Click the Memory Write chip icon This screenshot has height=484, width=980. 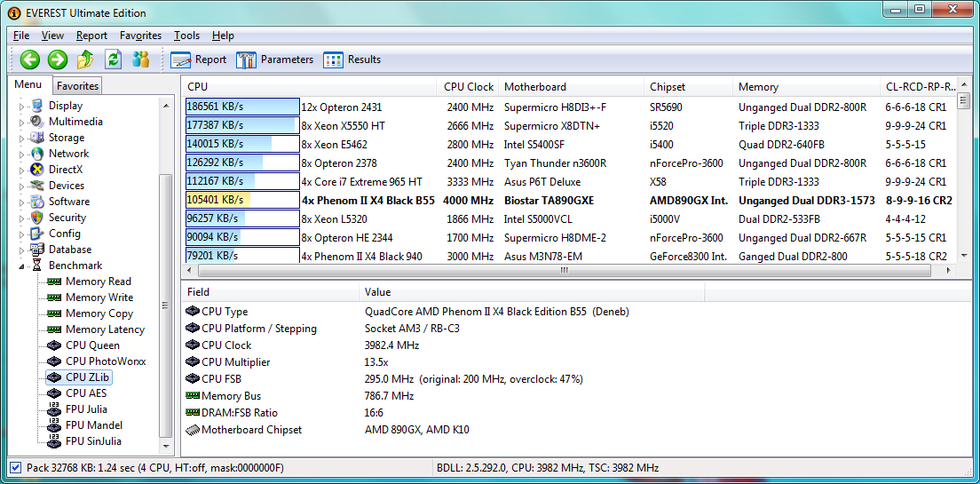[54, 298]
